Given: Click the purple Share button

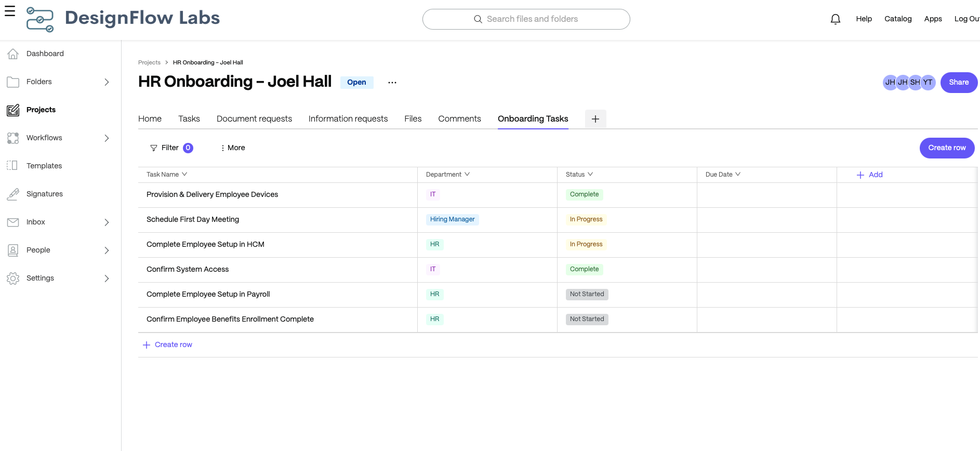Looking at the screenshot, I should [x=958, y=83].
